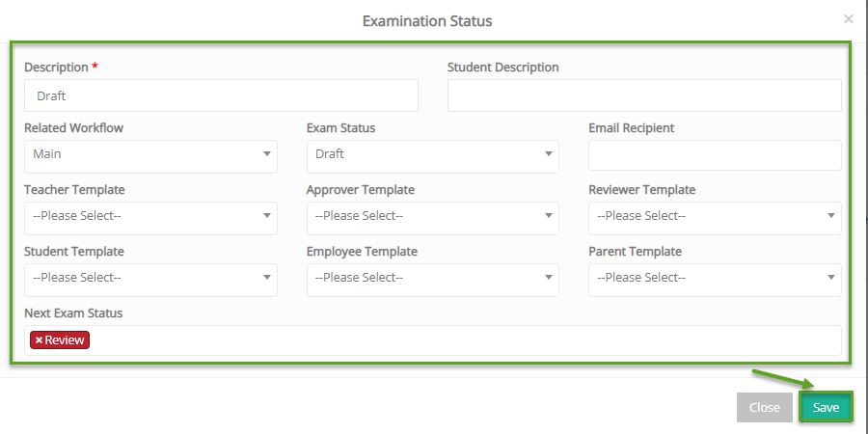Focus the Student Description text field
868x434 pixels.
(x=644, y=95)
